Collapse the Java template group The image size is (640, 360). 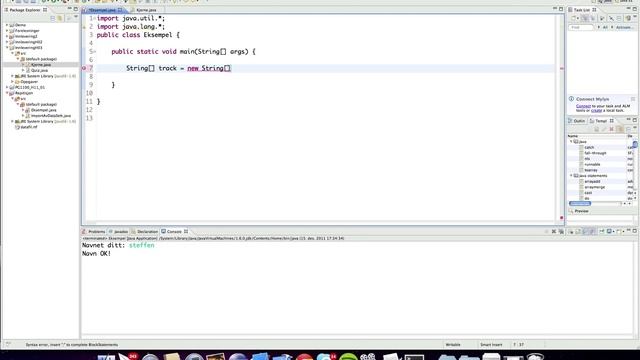[x=571, y=142]
